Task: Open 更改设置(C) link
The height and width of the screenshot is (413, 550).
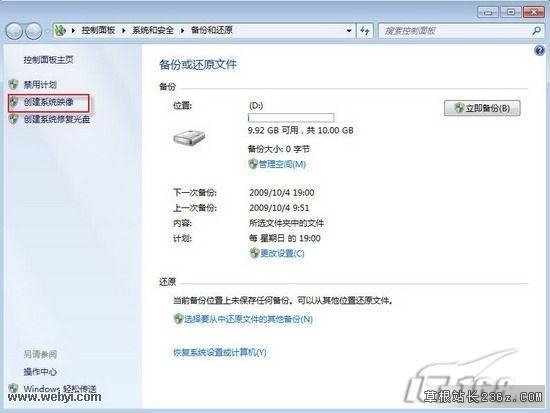Action: coord(282,253)
